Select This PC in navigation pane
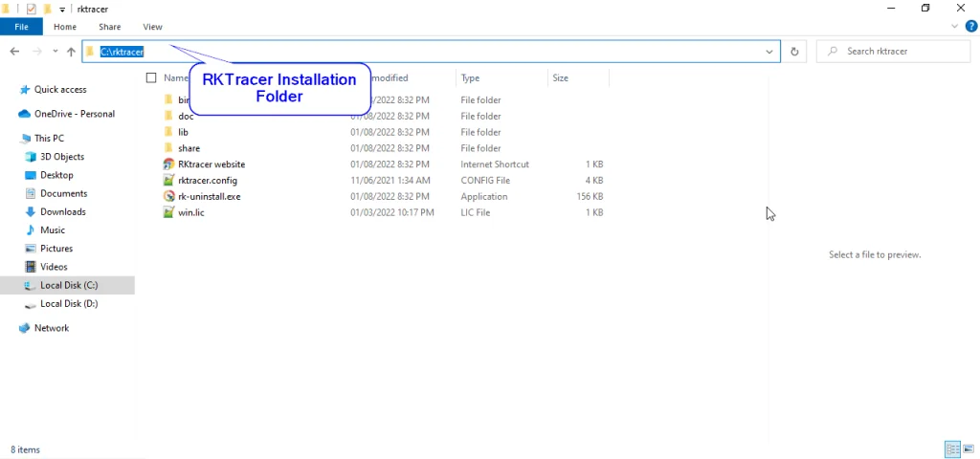 click(49, 139)
